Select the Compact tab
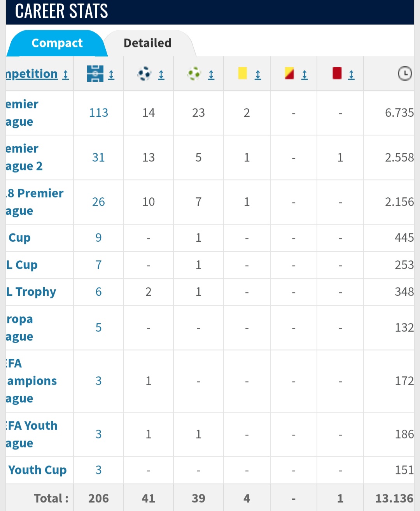 click(x=57, y=43)
